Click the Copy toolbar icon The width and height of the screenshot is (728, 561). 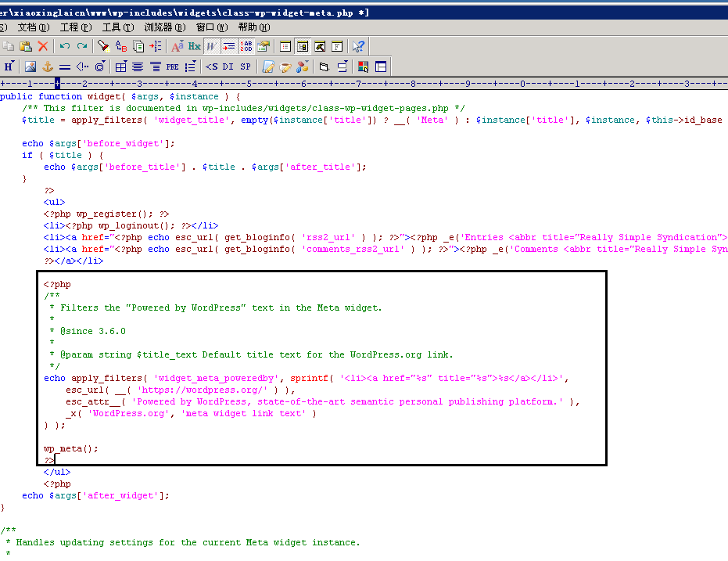[9, 46]
